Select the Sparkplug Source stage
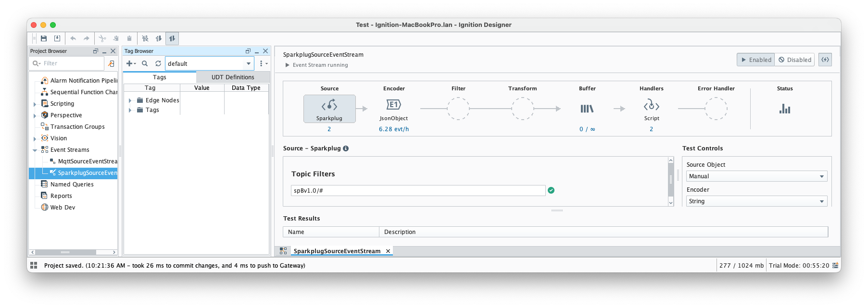This screenshot has width=868, height=308. [329, 109]
